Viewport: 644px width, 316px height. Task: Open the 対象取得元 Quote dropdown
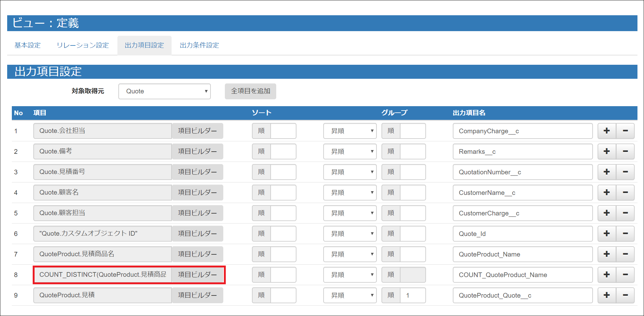click(x=164, y=91)
